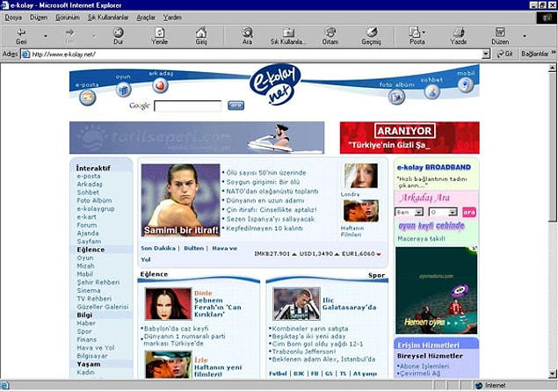Click the vertical scrollbar down arrow
The image size is (558, 392).
[x=553, y=374]
